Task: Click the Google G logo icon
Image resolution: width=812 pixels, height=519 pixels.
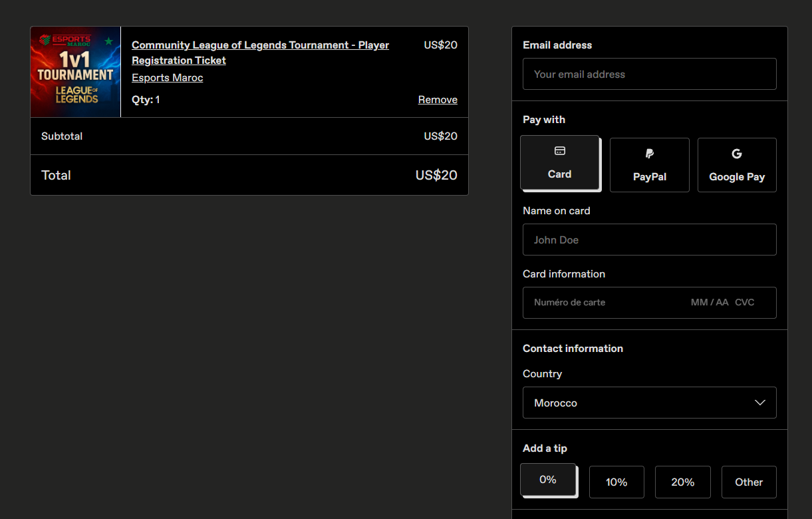Action: click(x=737, y=154)
